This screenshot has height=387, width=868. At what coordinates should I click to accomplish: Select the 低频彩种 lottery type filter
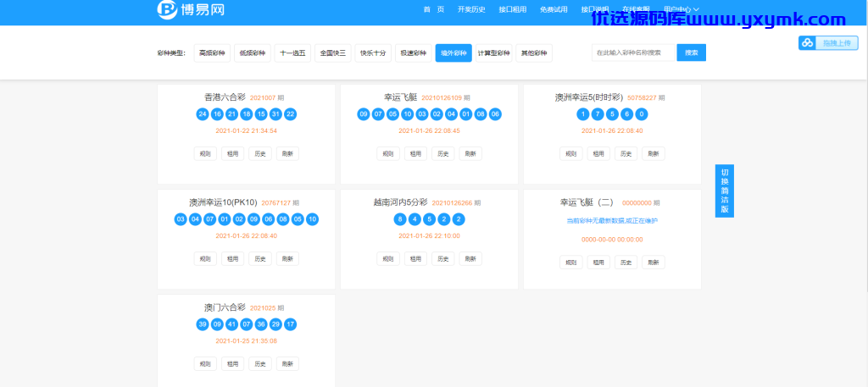(253, 53)
